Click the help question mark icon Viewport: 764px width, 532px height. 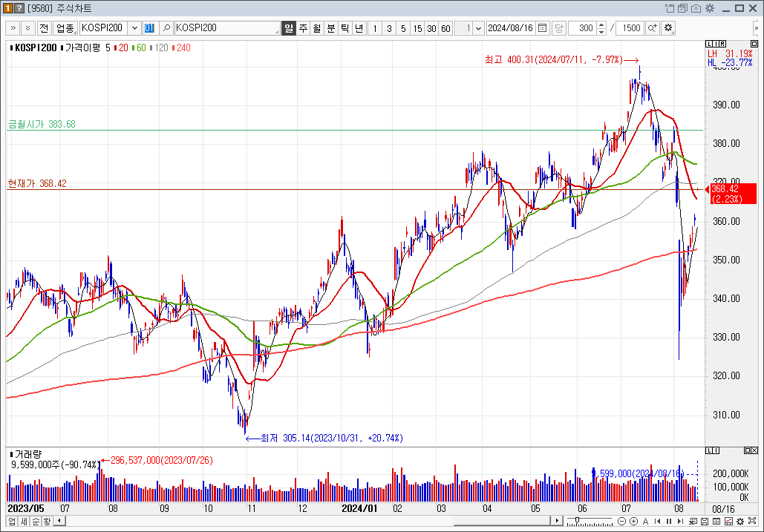21,9
